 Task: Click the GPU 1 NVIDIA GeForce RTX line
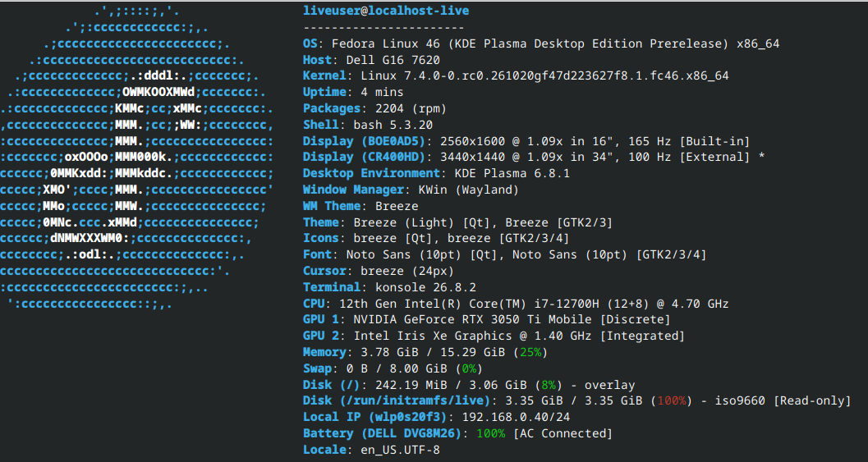pyautogui.click(x=487, y=320)
